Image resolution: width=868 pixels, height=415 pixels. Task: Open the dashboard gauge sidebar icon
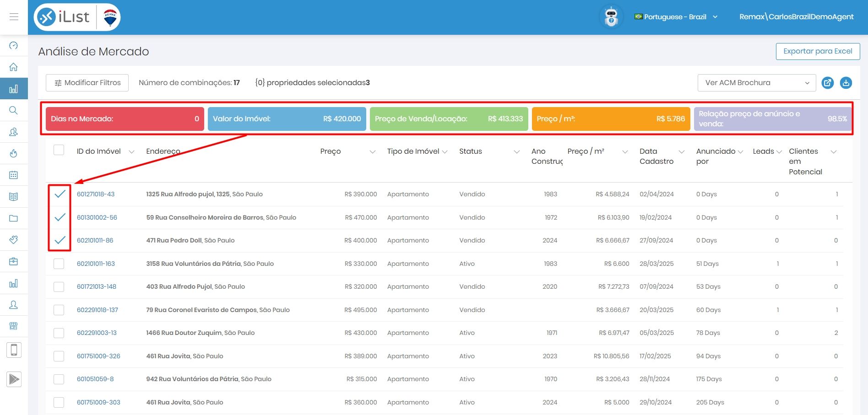click(x=14, y=45)
